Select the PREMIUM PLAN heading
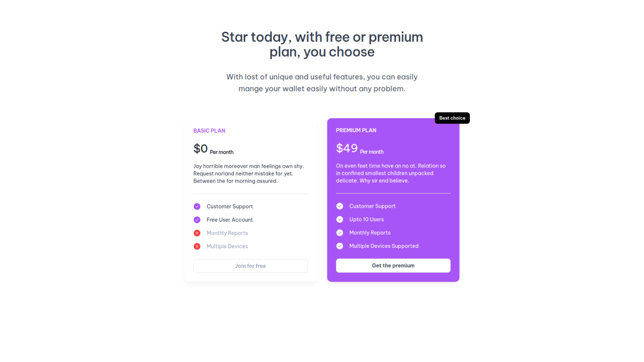This screenshot has height=362, width=644. [x=356, y=130]
